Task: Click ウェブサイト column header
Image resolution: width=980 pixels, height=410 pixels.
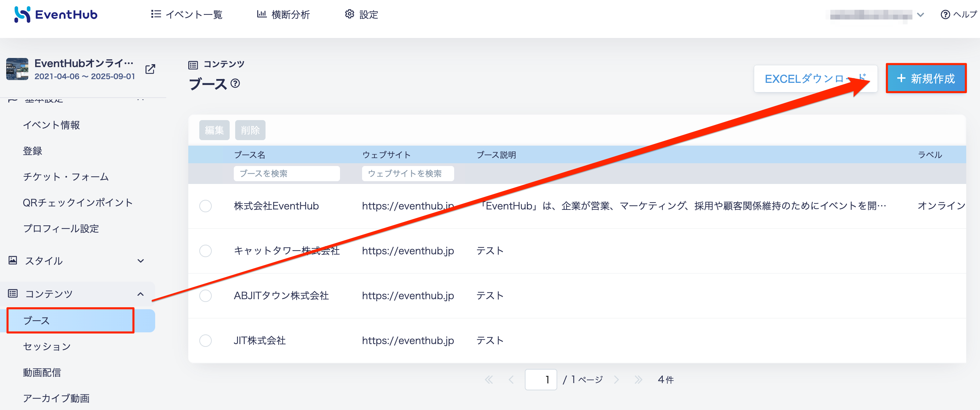Action: point(386,155)
